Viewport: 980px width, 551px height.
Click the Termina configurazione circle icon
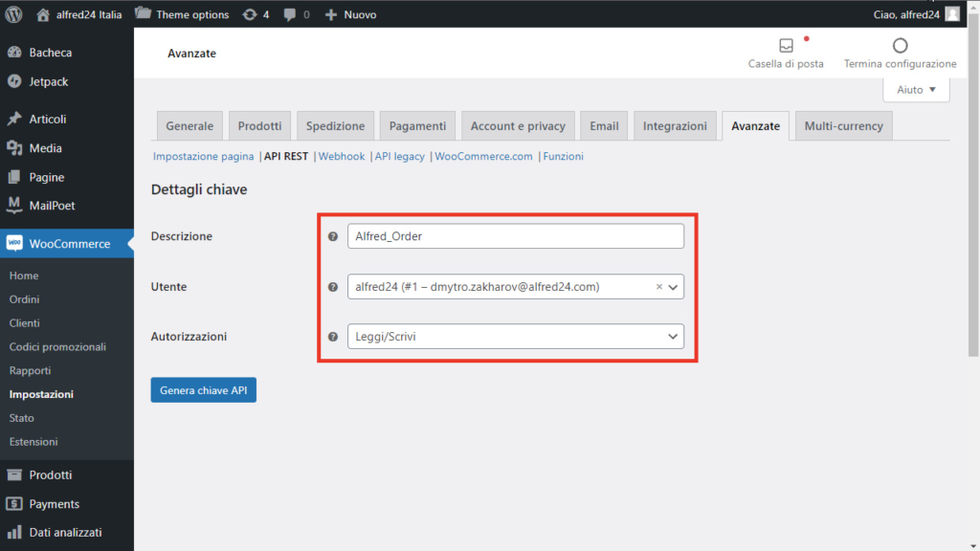click(x=900, y=46)
